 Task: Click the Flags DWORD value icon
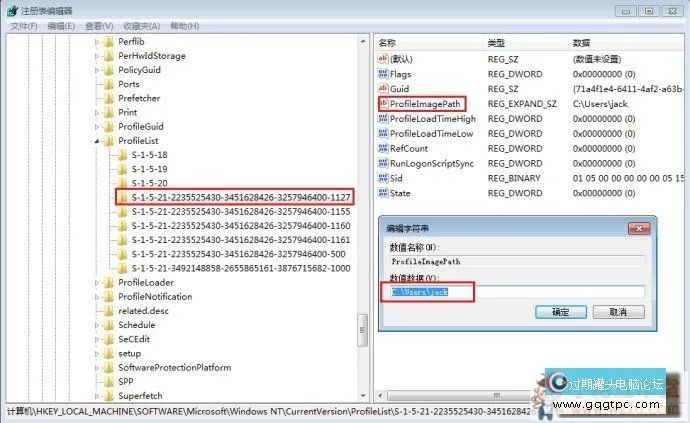[x=383, y=74]
